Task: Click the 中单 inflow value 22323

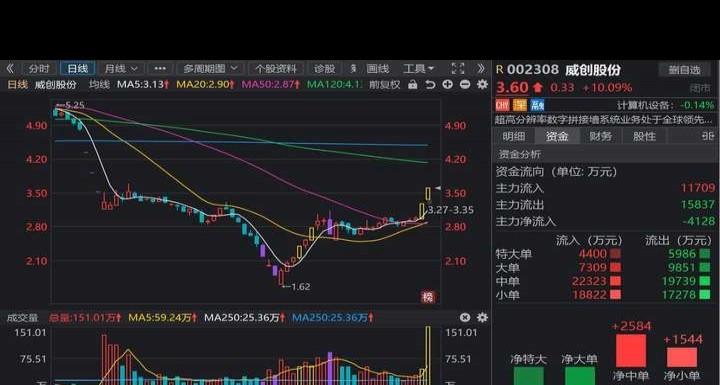Action: click(589, 281)
